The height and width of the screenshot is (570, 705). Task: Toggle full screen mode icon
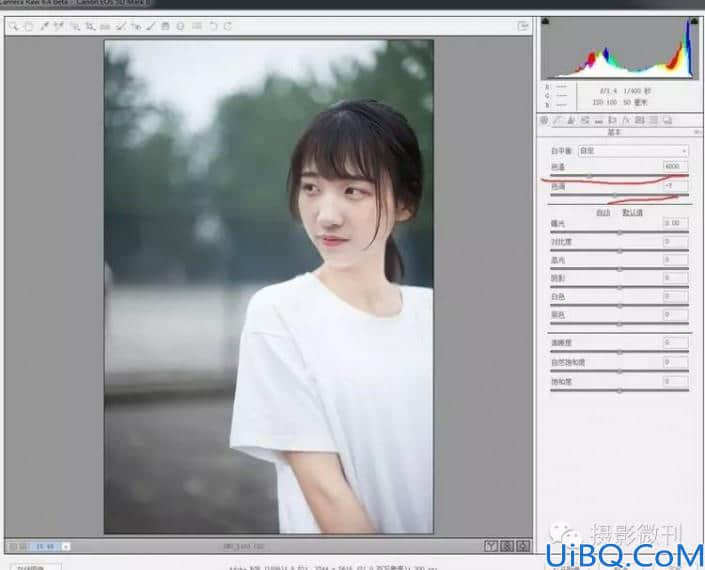[x=522, y=26]
